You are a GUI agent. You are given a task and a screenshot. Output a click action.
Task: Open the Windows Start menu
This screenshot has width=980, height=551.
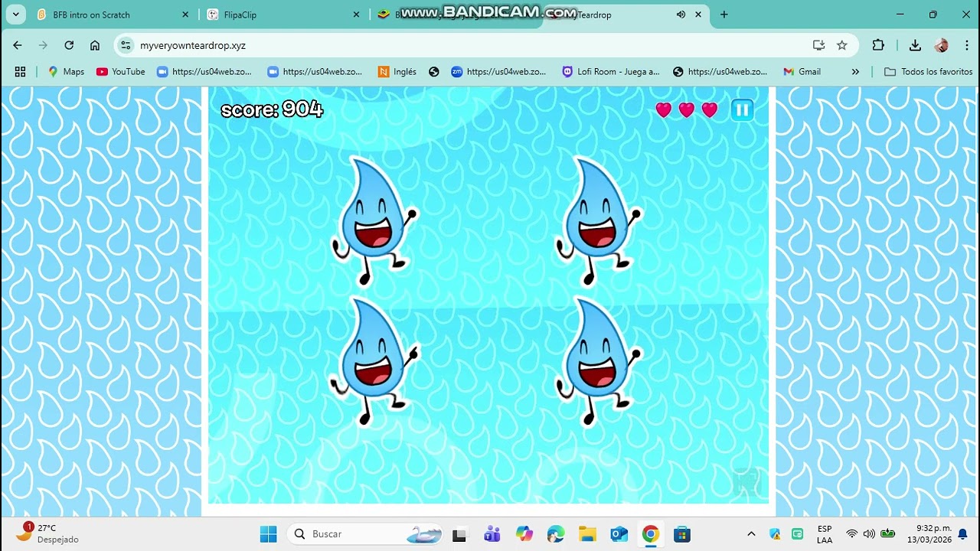pyautogui.click(x=268, y=534)
